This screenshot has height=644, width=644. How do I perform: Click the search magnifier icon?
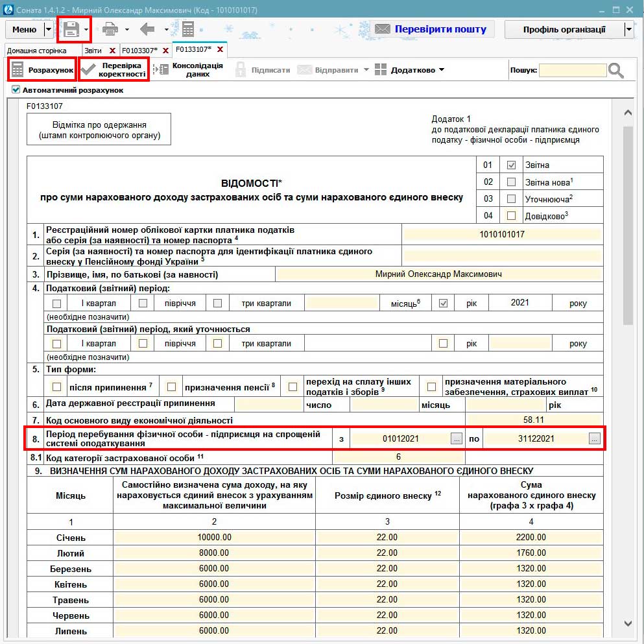pyautogui.click(x=615, y=70)
